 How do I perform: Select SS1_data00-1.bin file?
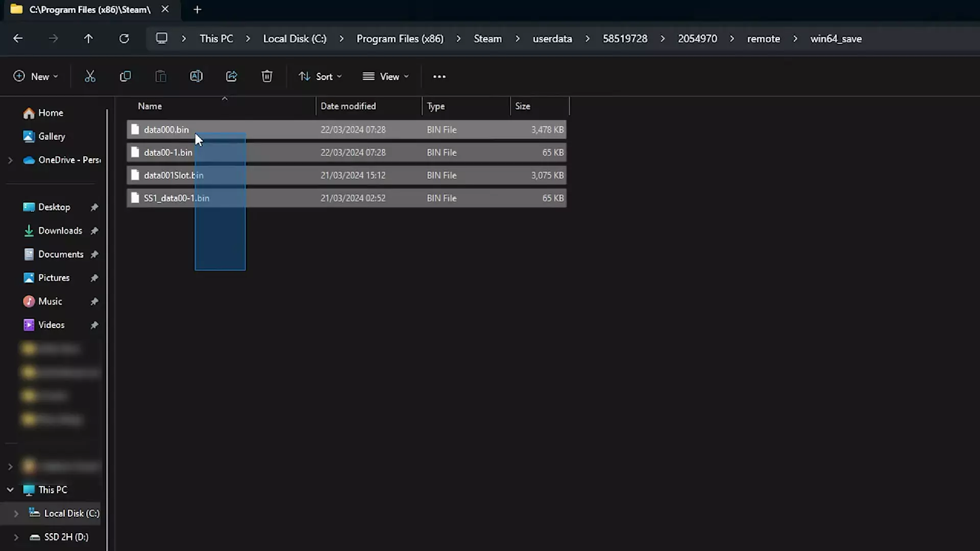[177, 198]
